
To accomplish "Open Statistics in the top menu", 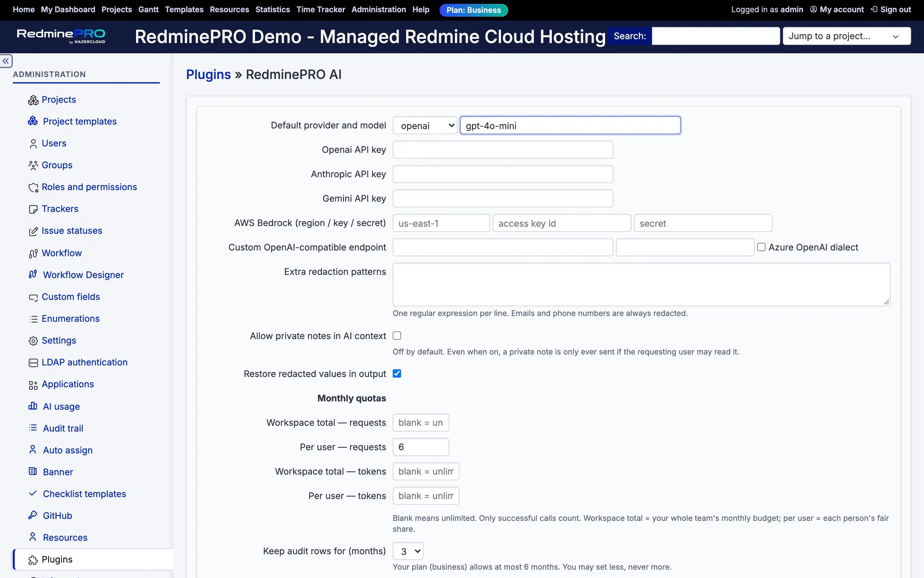I will (273, 10).
